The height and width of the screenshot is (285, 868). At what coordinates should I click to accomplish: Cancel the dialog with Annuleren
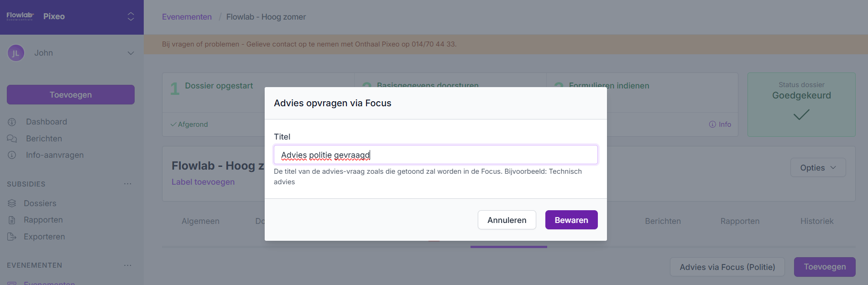[507, 220]
